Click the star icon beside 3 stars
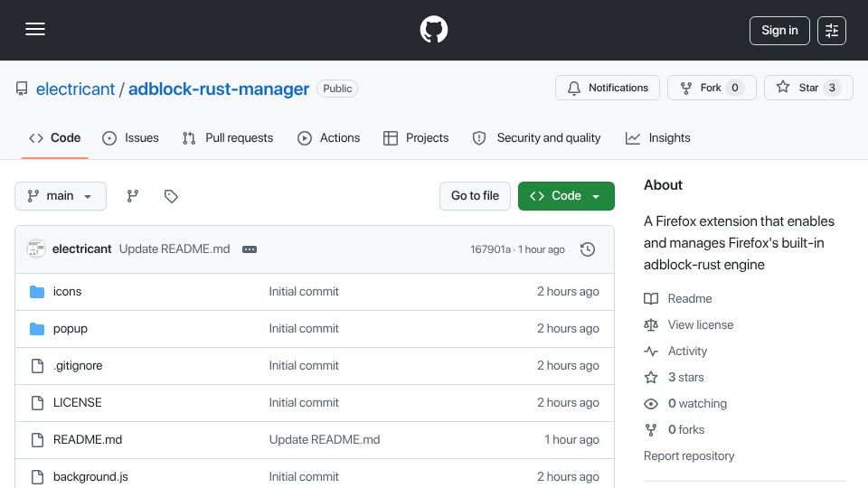Viewport: 868px width, 488px height. [x=651, y=378]
